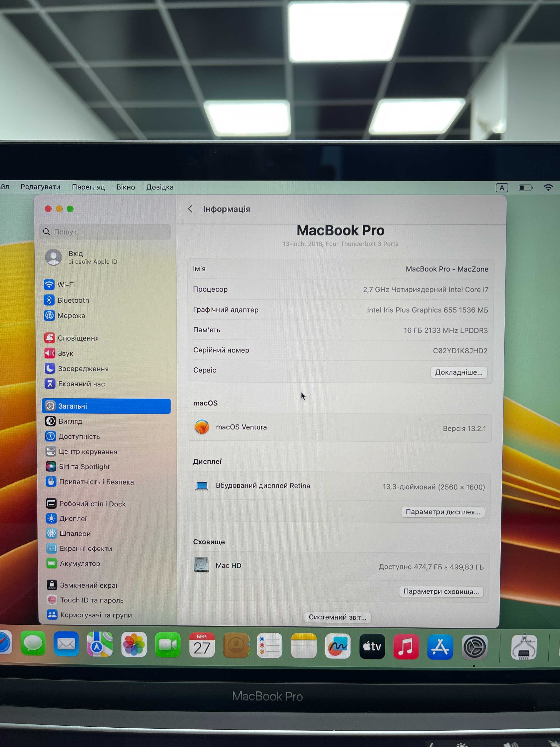
Task: Click the computer name MacBook Pro - MacZone
Action: [447, 269]
